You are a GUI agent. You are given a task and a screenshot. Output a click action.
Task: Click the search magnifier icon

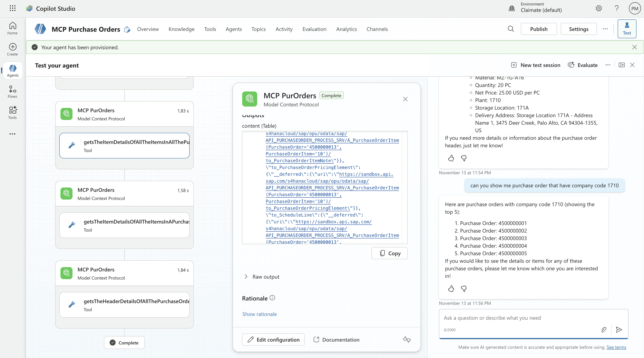(511, 29)
